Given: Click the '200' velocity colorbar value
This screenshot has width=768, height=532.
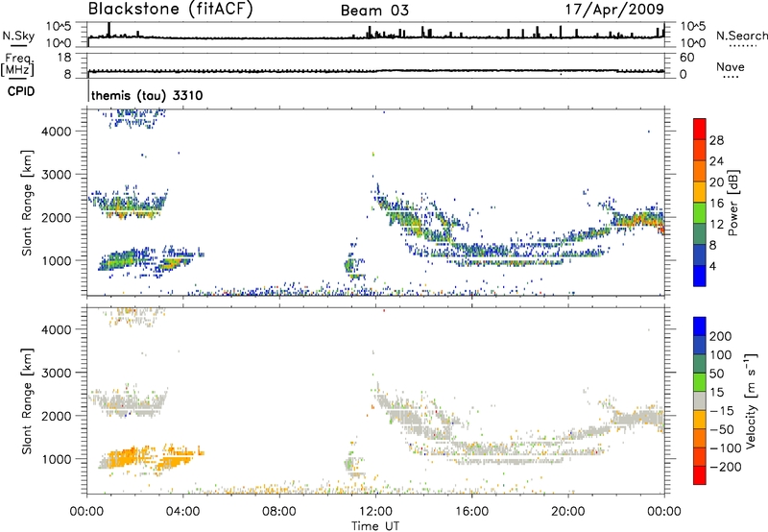Looking at the screenshot, I should pyautogui.click(x=721, y=336).
